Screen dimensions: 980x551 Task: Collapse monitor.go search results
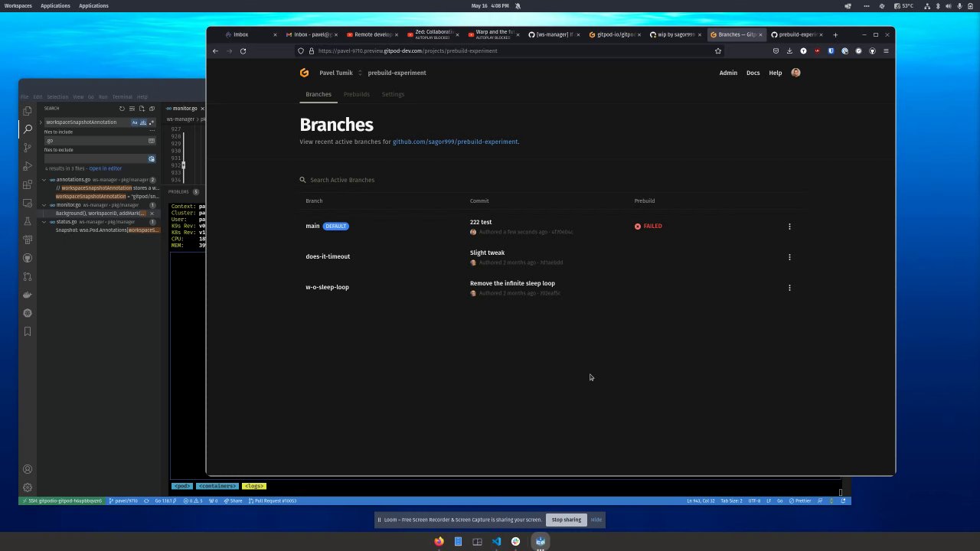pos(44,205)
